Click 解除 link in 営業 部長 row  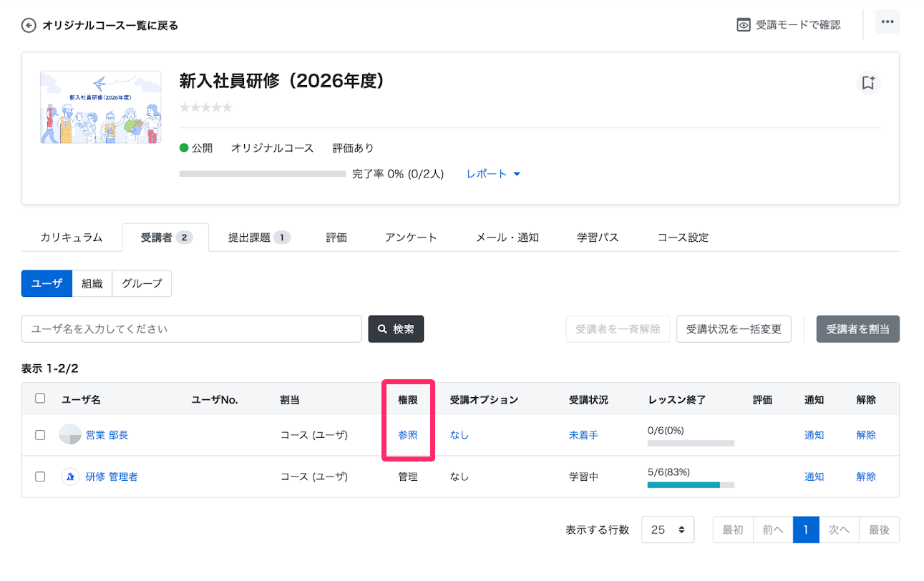[x=866, y=434]
